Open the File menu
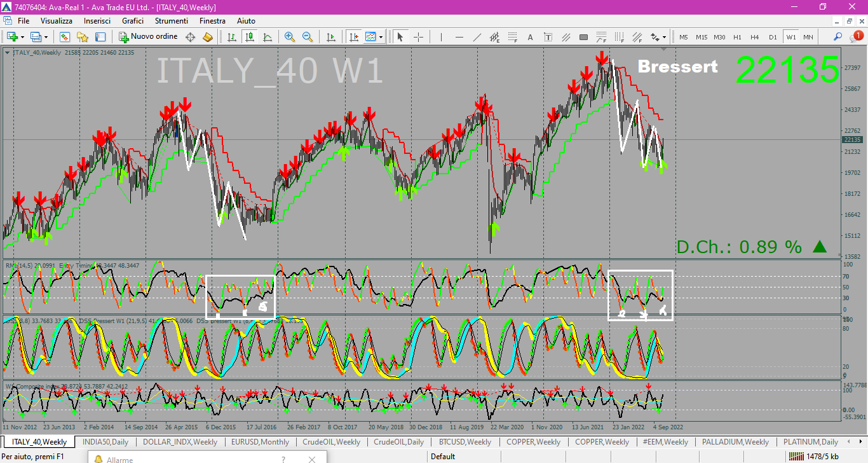This screenshot has height=463, width=868. (24, 21)
